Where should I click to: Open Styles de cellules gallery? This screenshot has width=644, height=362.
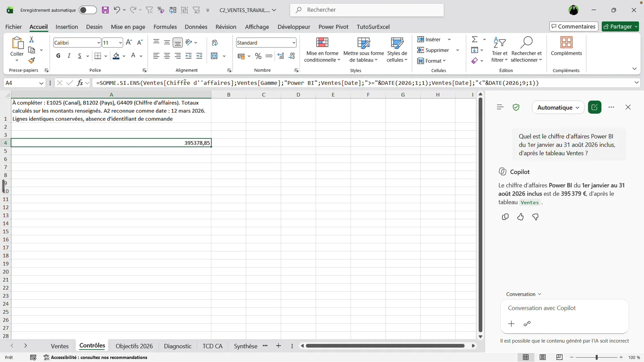397,50
